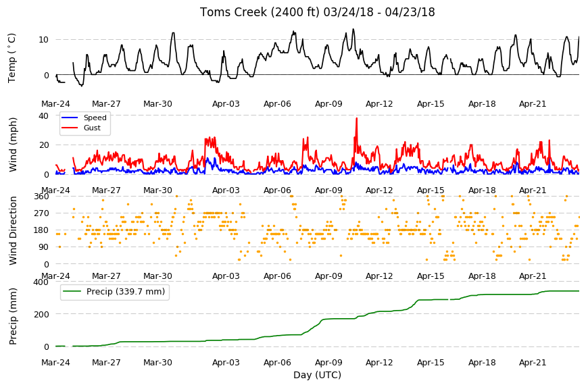Select the Precip (339.7 mm) legend label

pyautogui.click(x=126, y=292)
